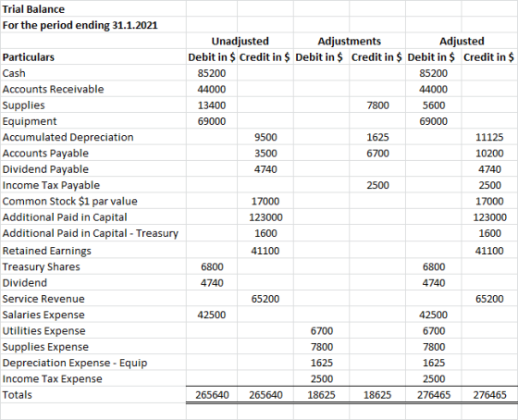Select Income Tax Expense adjusted debit 2500
Image resolution: width=518 pixels, height=420 pixels.
coord(434,379)
